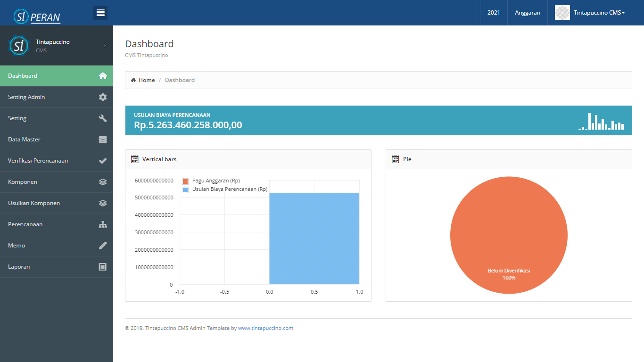Click the Anggaran link in top bar
The height and width of the screenshot is (362, 644).
[527, 13]
